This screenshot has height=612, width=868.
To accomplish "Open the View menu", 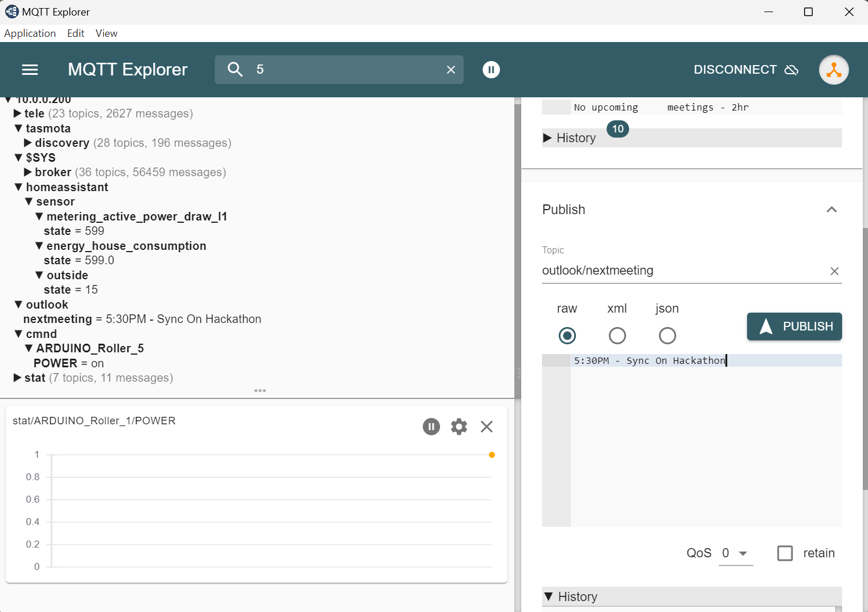I will pyautogui.click(x=107, y=33).
